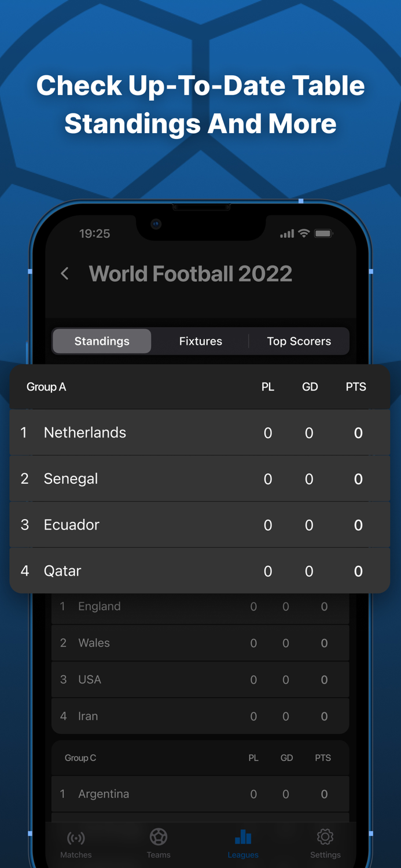Tap the Wi-Fi indicator in the status bar
401x868 pixels.
[x=303, y=233]
